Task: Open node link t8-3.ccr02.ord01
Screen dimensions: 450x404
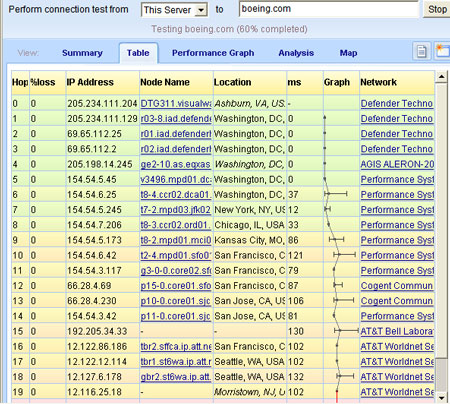Action: click(176, 225)
